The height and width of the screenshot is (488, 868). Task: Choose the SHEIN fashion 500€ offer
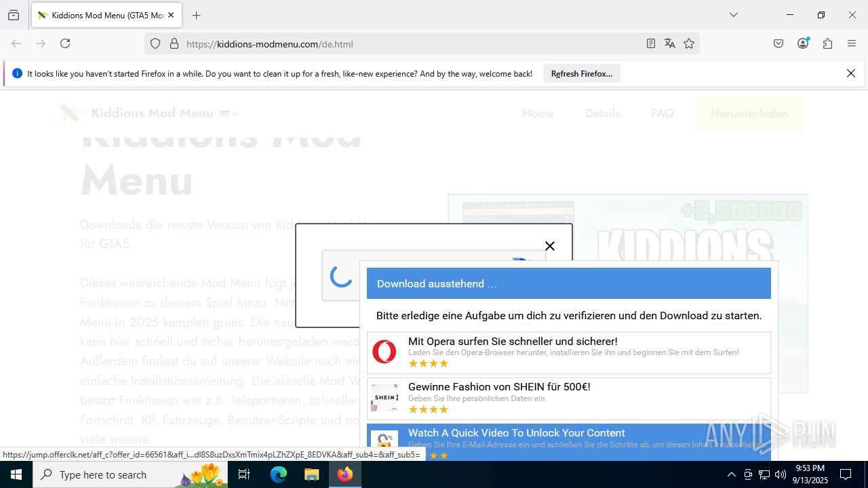[569, 399]
